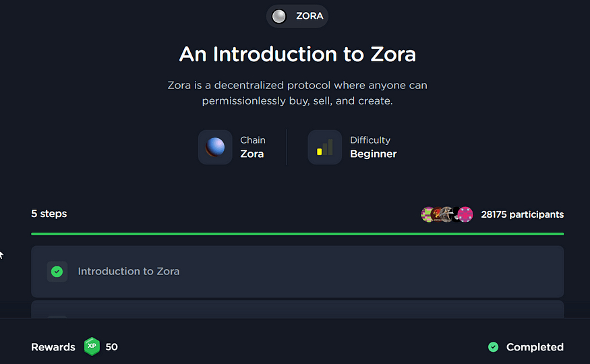Click the pink and blue pixel participant avatar
This screenshot has width=590, height=364.
click(x=465, y=214)
